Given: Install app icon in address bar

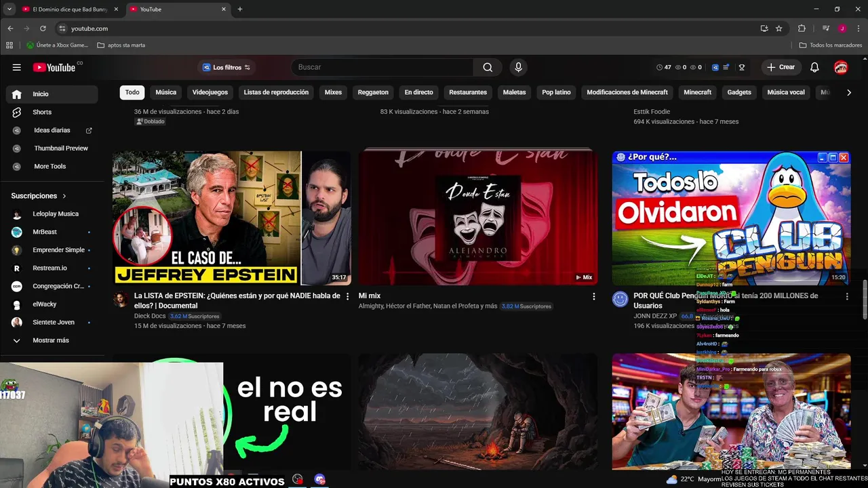Looking at the screenshot, I should 764,28.
